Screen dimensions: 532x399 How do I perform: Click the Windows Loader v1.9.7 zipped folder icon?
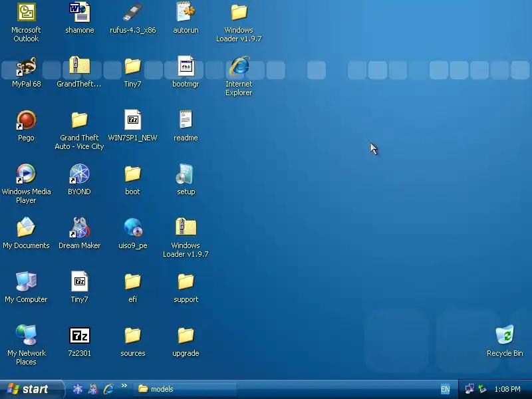(x=186, y=227)
